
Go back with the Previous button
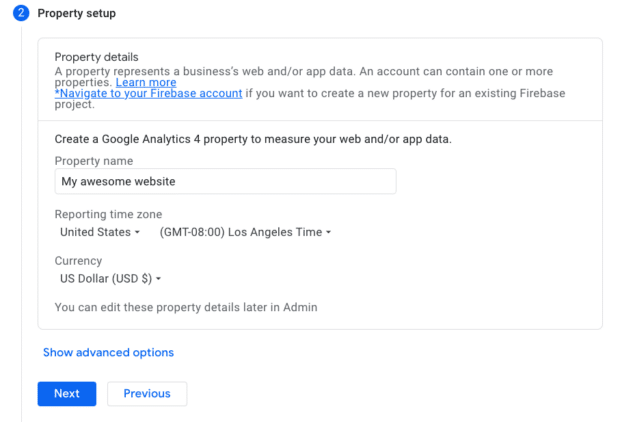point(147,394)
